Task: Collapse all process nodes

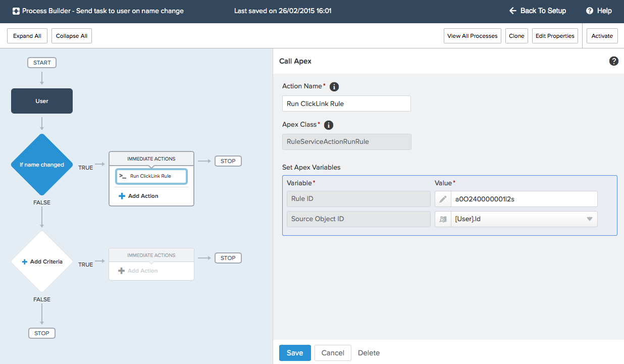Action: point(72,36)
